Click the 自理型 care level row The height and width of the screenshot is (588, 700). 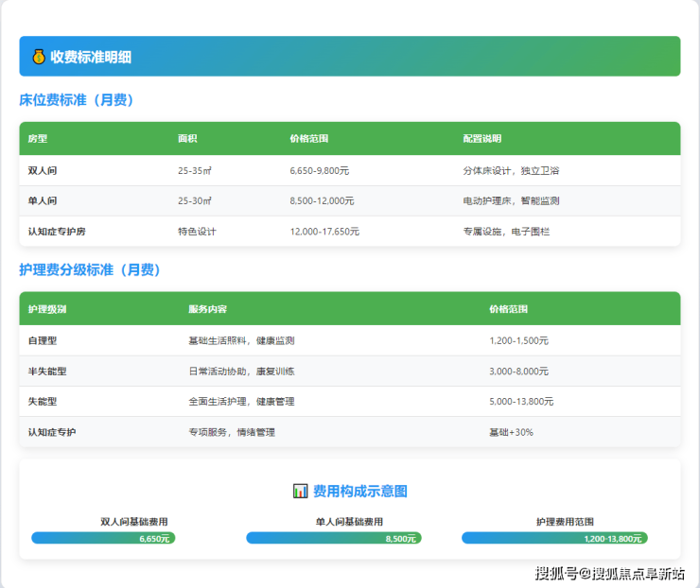click(350, 340)
